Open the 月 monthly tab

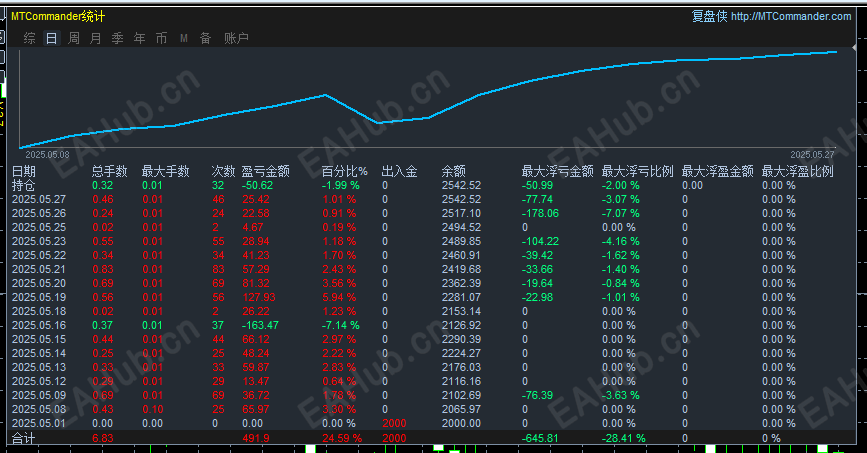tap(96, 38)
